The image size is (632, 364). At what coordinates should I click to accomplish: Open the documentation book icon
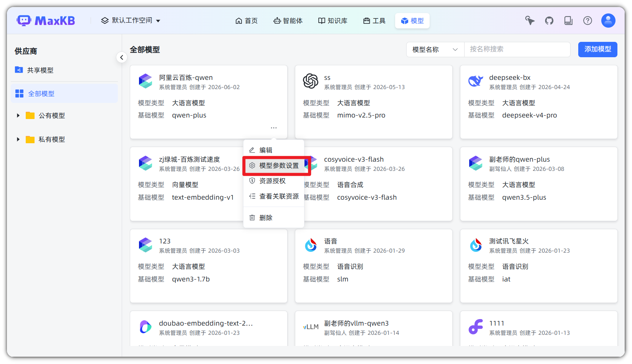(568, 21)
